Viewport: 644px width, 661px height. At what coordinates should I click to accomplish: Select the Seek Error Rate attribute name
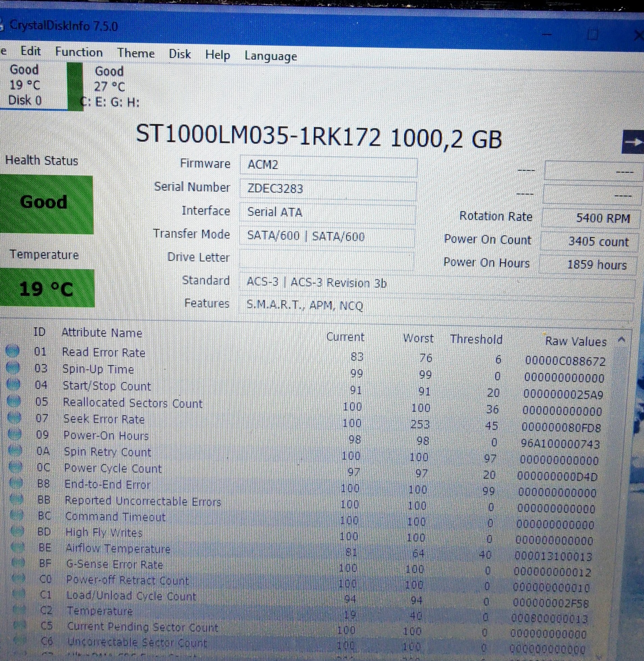(x=104, y=419)
